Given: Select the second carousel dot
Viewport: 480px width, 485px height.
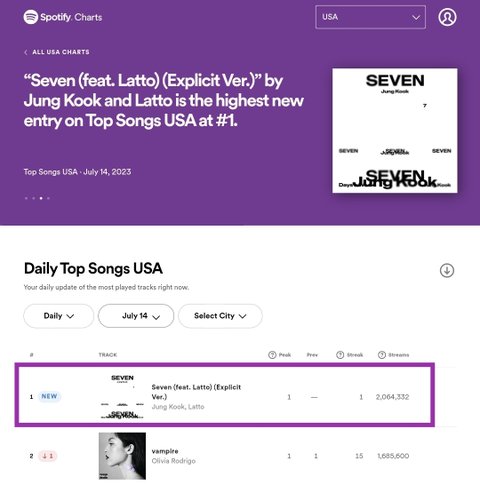Looking at the screenshot, I should (33, 198).
